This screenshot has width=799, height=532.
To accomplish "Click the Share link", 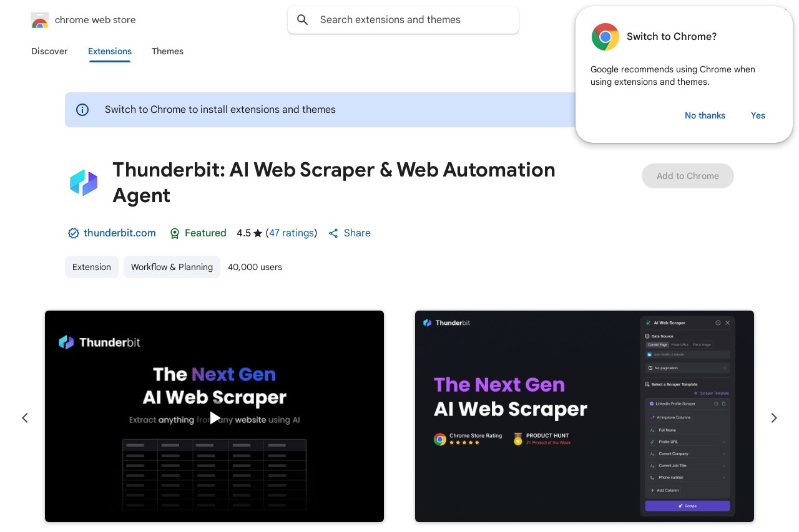I will [x=357, y=233].
